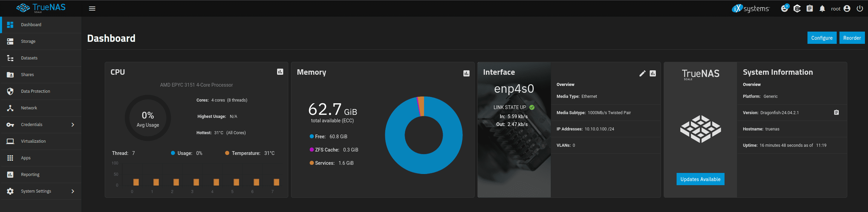Click the Reporting chart icon in sidebar
The width and height of the screenshot is (868, 212).
click(10, 175)
